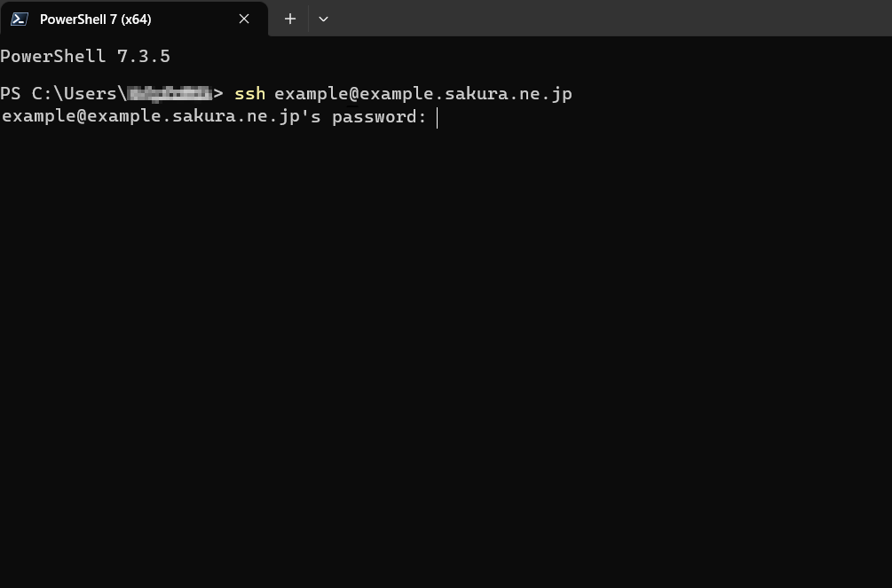Click the blinking terminal cursor
Image resolution: width=892 pixels, height=588 pixels.
437,117
